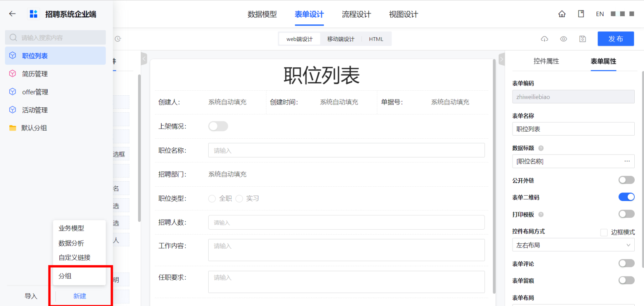
Task: Click the form canvas vertical scrollbar
Action: [494, 176]
